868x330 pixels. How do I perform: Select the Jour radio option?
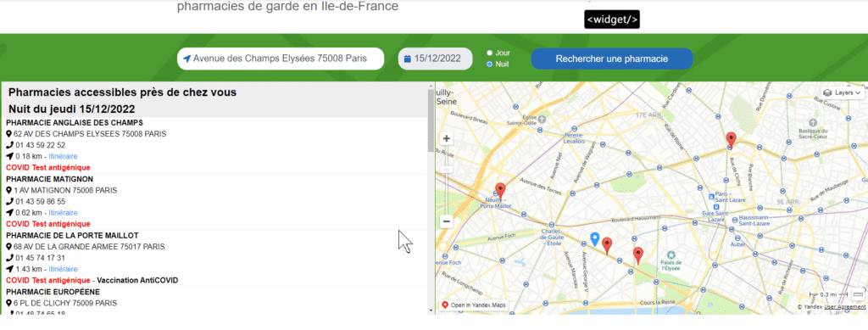489,53
